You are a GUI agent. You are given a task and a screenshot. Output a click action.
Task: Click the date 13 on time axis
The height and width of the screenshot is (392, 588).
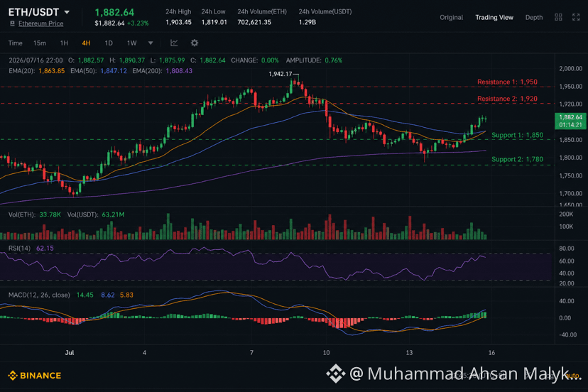(409, 353)
